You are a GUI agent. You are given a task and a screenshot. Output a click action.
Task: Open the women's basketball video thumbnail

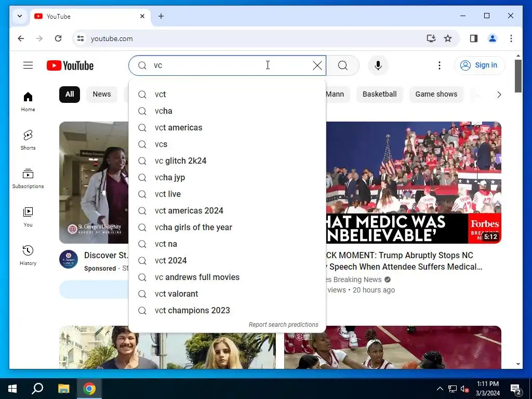coord(393,348)
